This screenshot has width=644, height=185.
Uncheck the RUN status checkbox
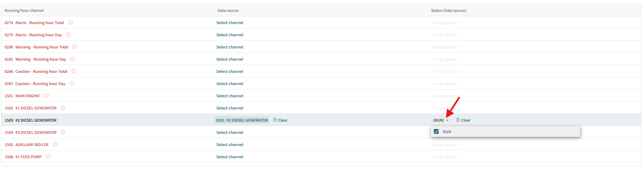point(436,132)
